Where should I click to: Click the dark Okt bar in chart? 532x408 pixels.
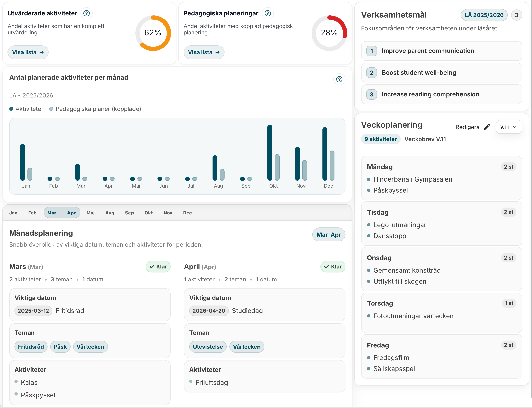pos(269,152)
